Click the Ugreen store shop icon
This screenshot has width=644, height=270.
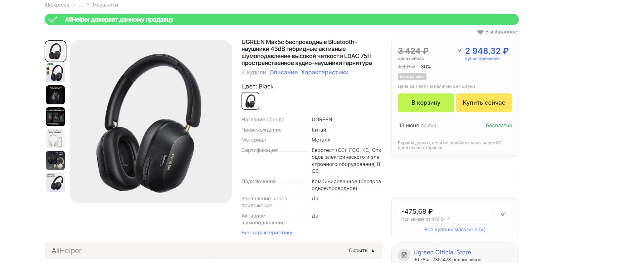404,255
